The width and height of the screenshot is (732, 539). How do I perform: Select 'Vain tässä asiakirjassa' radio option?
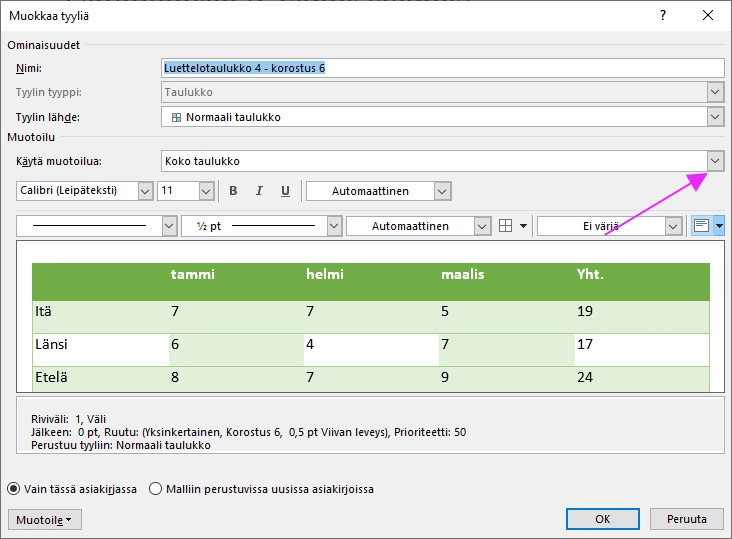point(14,489)
